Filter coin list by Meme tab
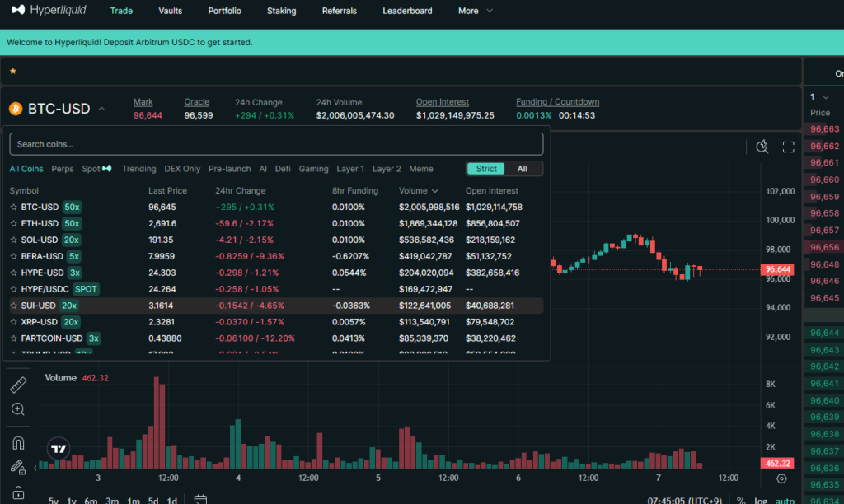844x504 pixels. (420, 169)
